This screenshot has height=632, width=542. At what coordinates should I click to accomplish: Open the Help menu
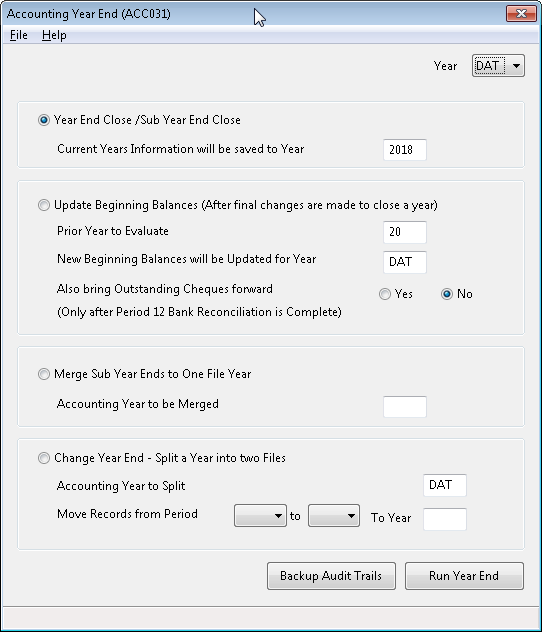pos(54,35)
